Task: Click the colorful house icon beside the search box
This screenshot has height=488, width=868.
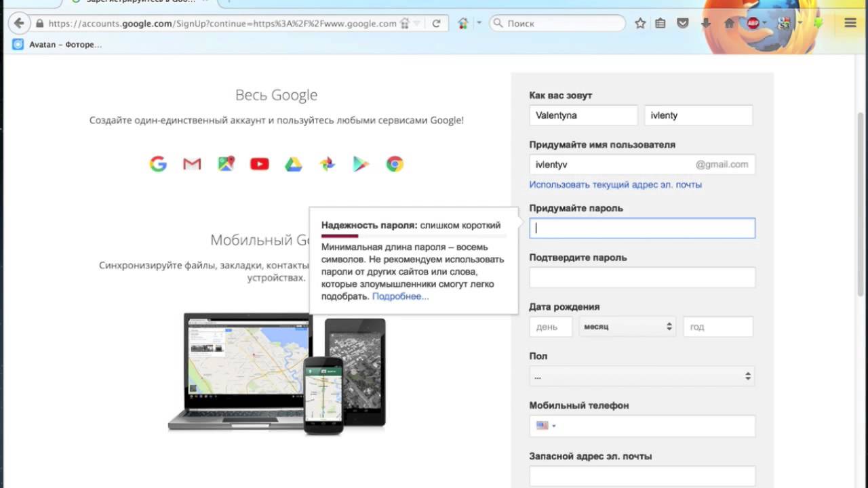Action: tap(463, 23)
